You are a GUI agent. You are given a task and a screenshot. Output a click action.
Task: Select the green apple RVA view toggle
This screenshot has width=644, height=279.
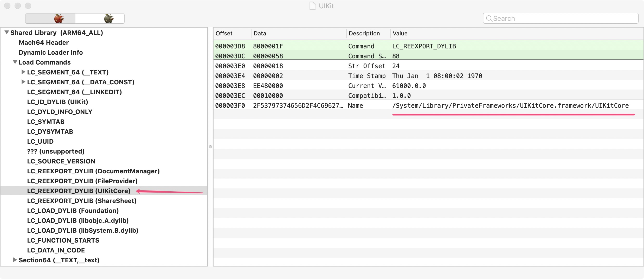[100, 18]
